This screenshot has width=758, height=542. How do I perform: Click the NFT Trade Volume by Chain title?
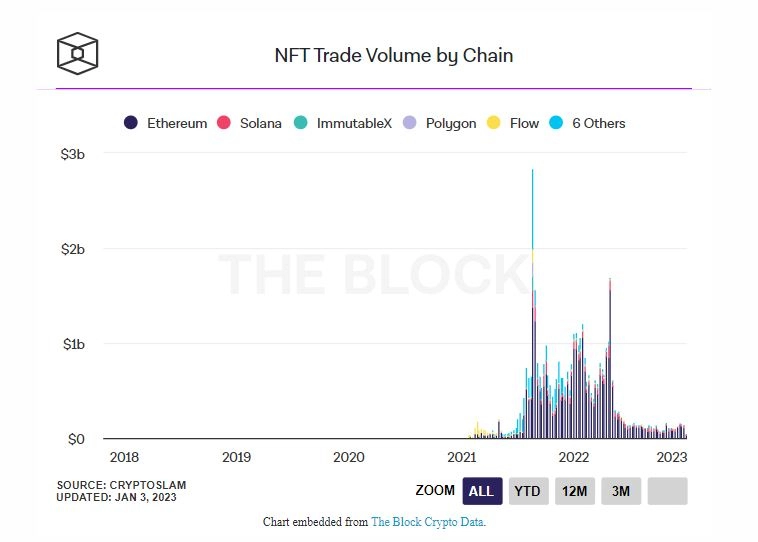pyautogui.click(x=394, y=55)
